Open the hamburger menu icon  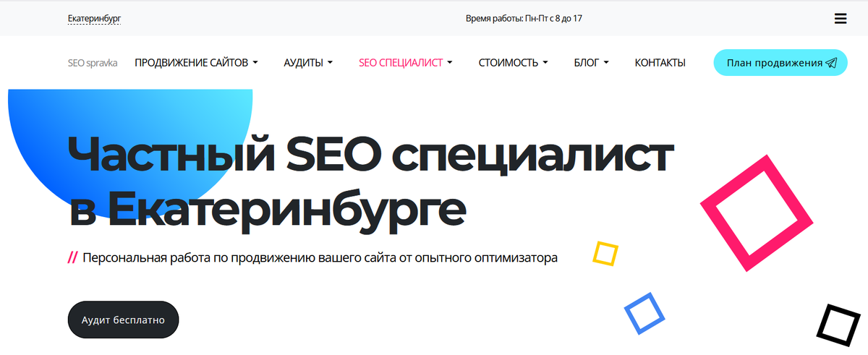(x=840, y=19)
